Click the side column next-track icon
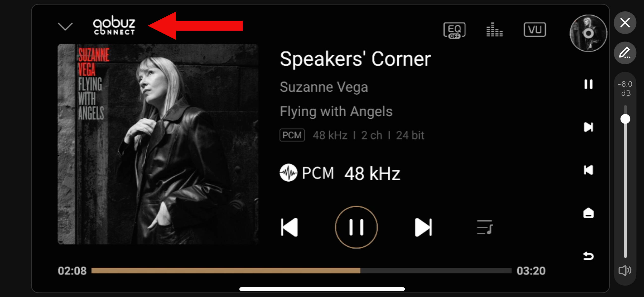 (x=589, y=127)
